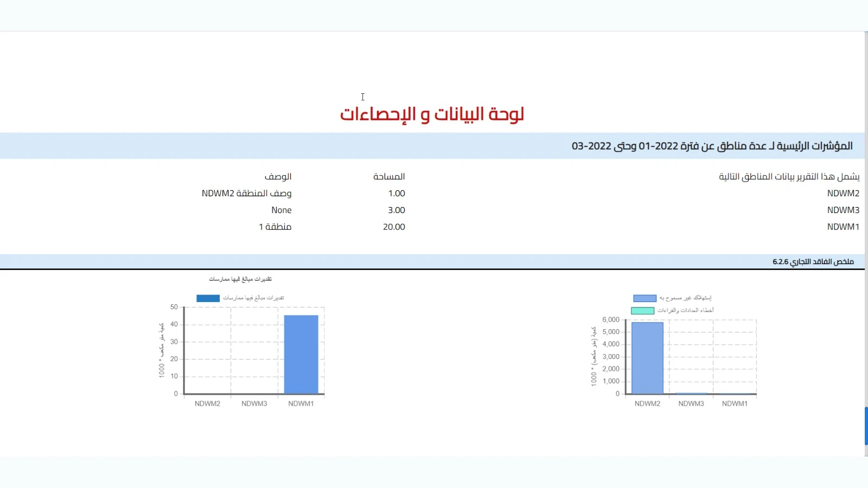Screen dimensions: 868x488
Task: Click the NDWM1 bar in the left chart
Action: (x=301, y=355)
